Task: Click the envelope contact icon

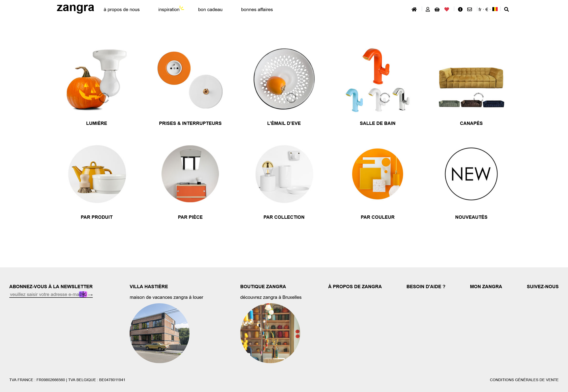Action: 469,9
